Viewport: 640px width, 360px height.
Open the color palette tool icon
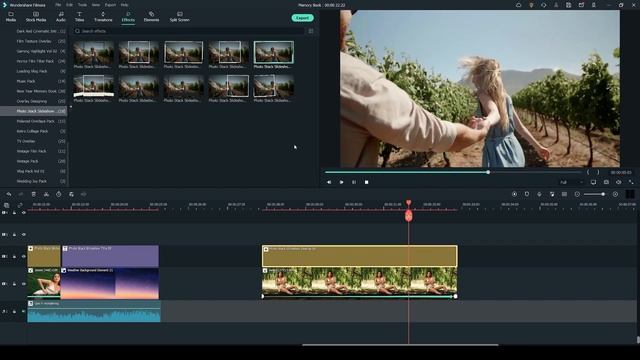[x=71, y=194]
